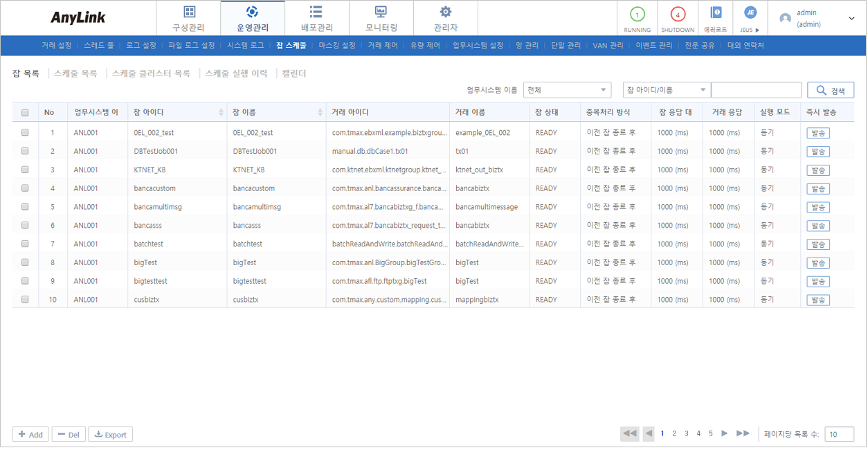Click the 페이지당 목록 수 input field

pyautogui.click(x=839, y=434)
